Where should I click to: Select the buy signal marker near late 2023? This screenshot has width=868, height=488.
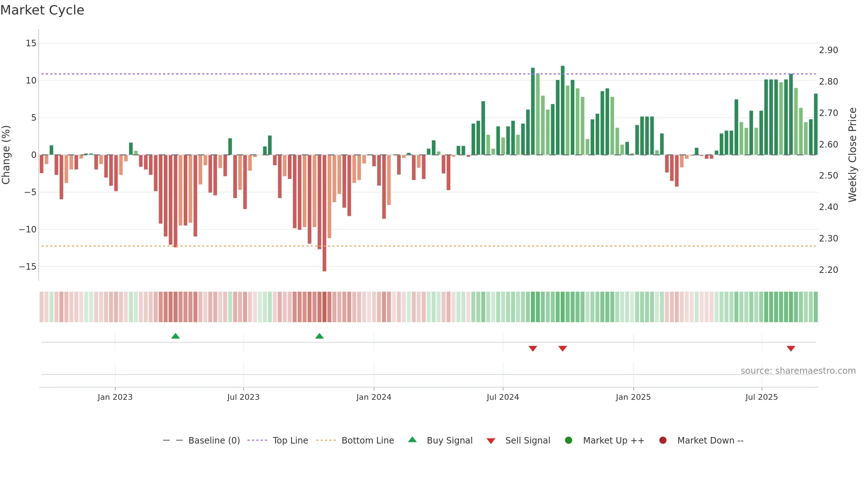(x=319, y=336)
